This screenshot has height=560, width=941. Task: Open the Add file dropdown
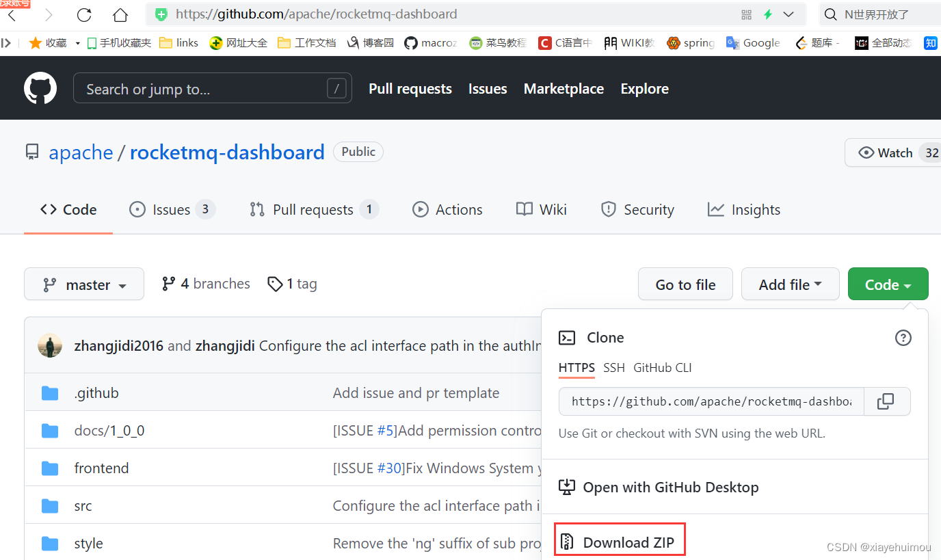pyautogui.click(x=790, y=284)
